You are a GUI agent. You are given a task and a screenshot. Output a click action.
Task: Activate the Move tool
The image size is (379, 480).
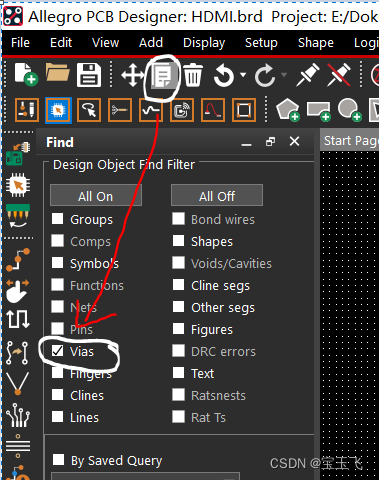(x=133, y=75)
